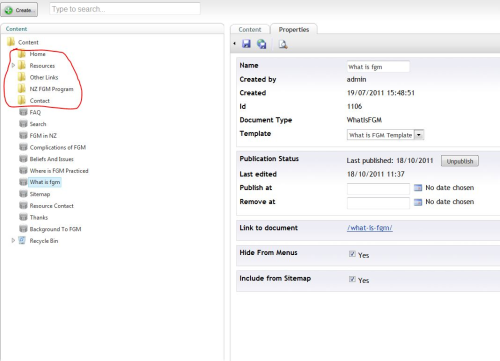Image resolution: width=500 pixels, height=361 pixels.
Task: Click the FAQ document icon
Action: pos(23,112)
